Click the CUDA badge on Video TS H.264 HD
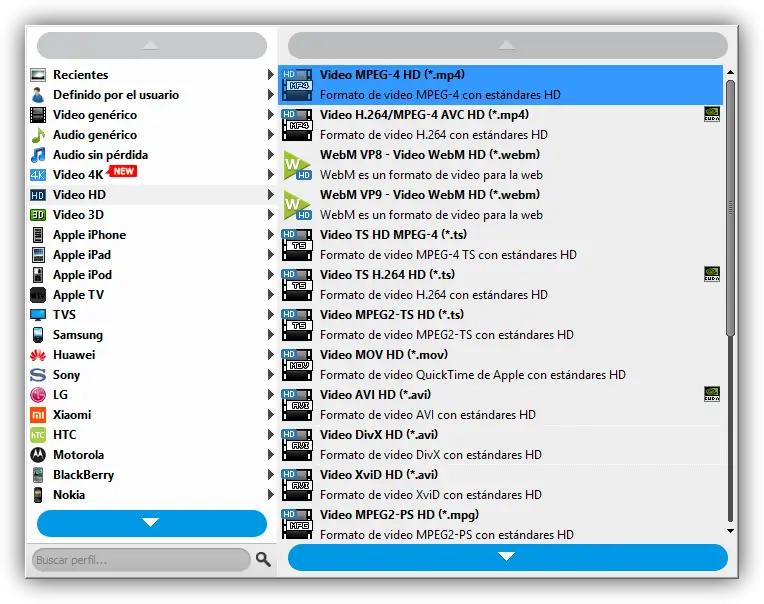 point(712,274)
